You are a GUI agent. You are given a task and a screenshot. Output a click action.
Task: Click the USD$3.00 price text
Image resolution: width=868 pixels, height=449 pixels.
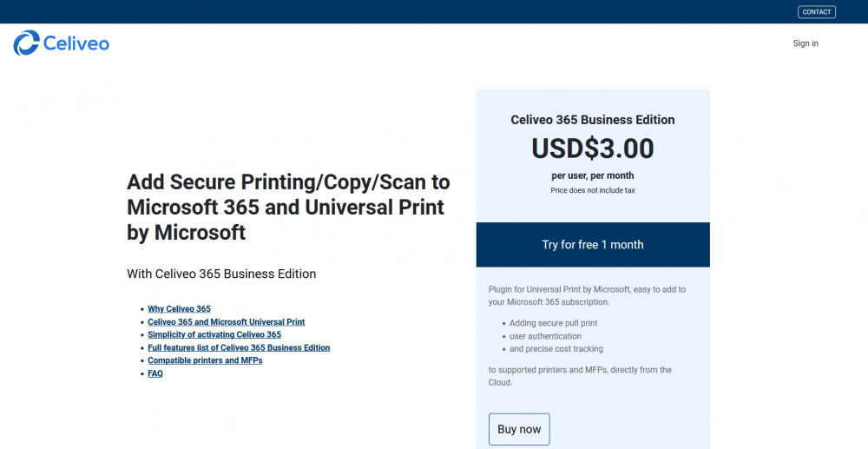point(593,149)
